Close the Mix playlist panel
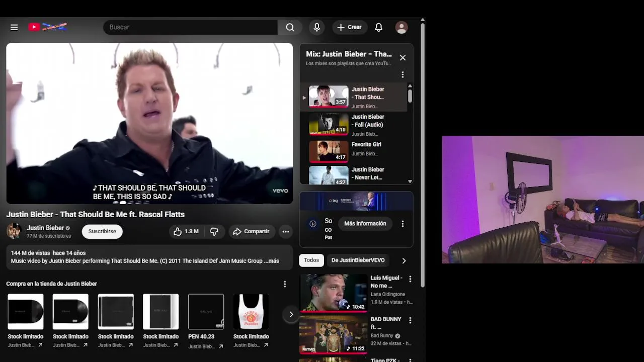Viewport: 644px width, 362px height. [403, 58]
